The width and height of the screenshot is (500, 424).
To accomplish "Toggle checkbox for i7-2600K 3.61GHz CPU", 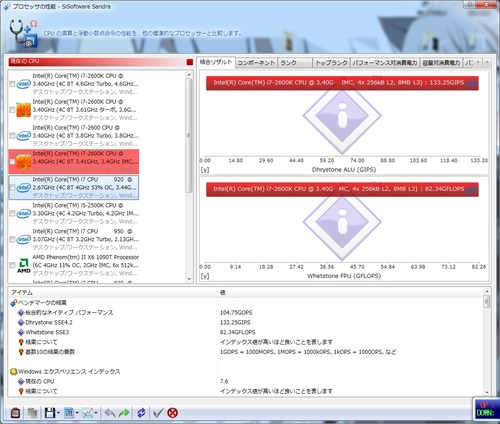I will tap(12, 110).
